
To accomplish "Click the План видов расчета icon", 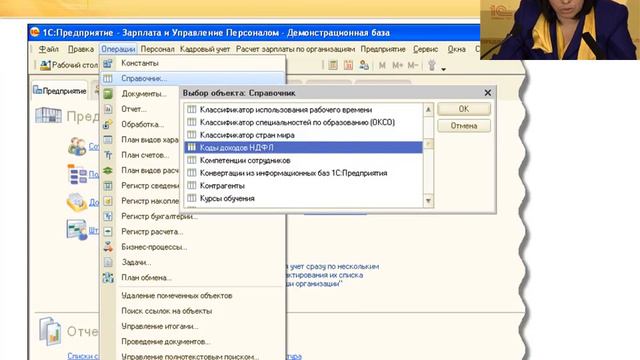I will [x=108, y=171].
